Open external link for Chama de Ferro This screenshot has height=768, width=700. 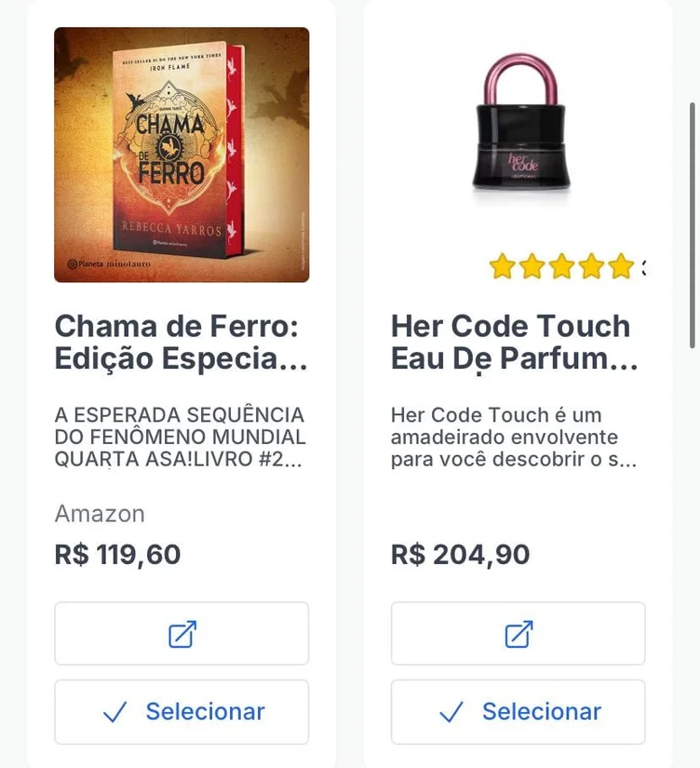182,634
